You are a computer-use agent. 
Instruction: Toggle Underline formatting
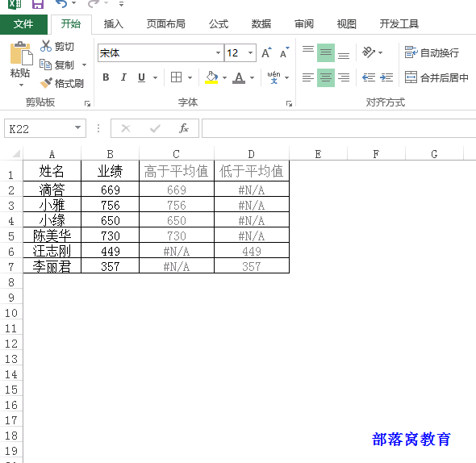coord(141,77)
